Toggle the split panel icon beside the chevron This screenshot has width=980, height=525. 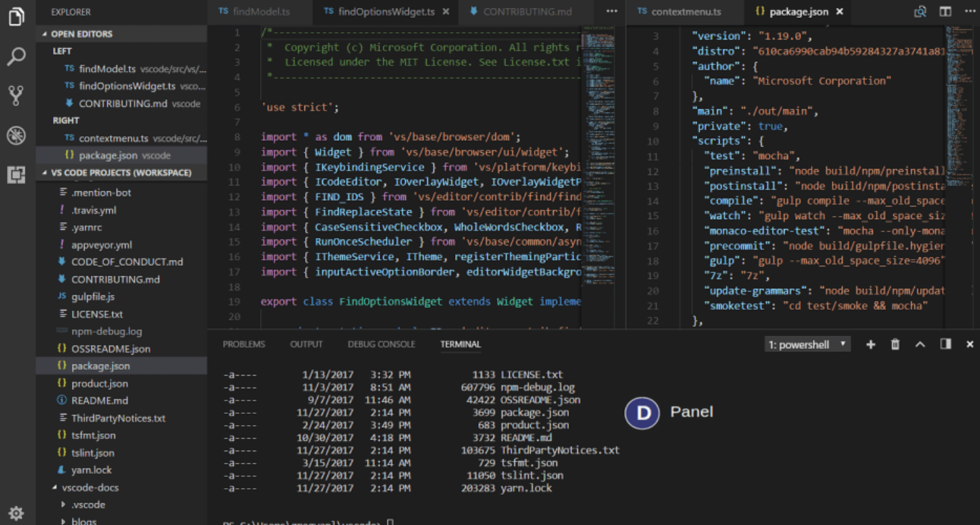coord(945,343)
